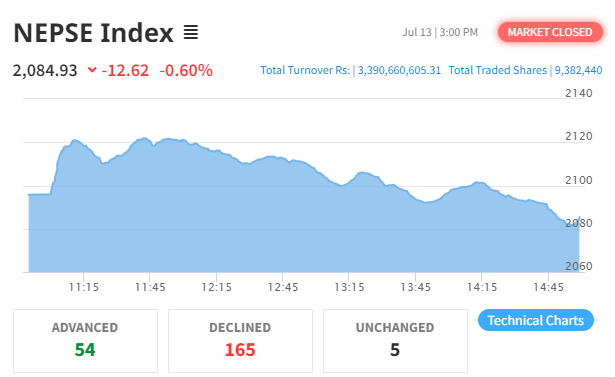Click the Jul 13 3:00 PM timestamp

pos(440,32)
